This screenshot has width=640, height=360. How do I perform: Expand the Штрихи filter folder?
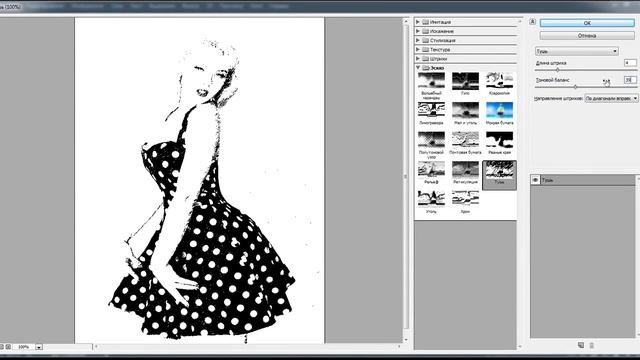pyautogui.click(x=418, y=59)
